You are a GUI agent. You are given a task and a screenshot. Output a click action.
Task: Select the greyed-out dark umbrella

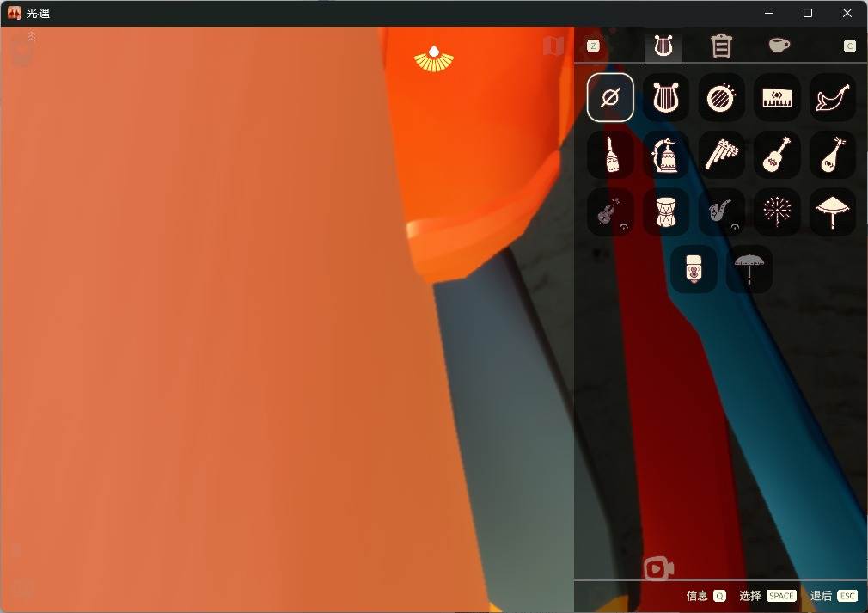point(749,268)
